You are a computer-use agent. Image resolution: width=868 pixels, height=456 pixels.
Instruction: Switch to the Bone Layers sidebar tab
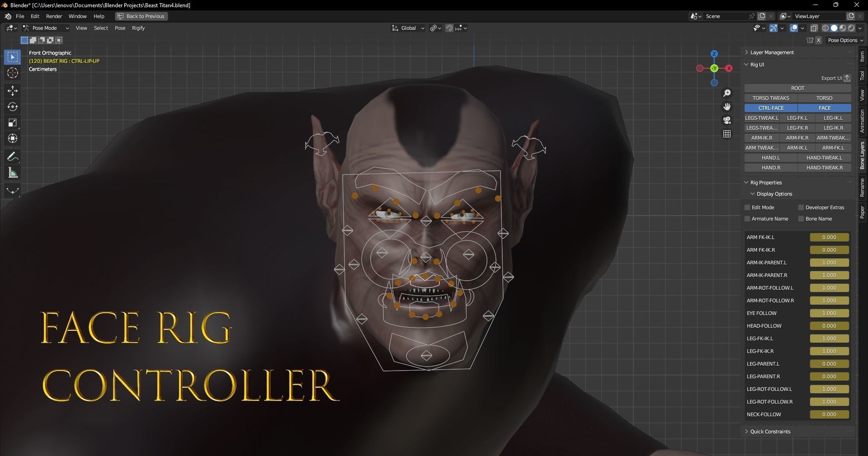point(862,155)
